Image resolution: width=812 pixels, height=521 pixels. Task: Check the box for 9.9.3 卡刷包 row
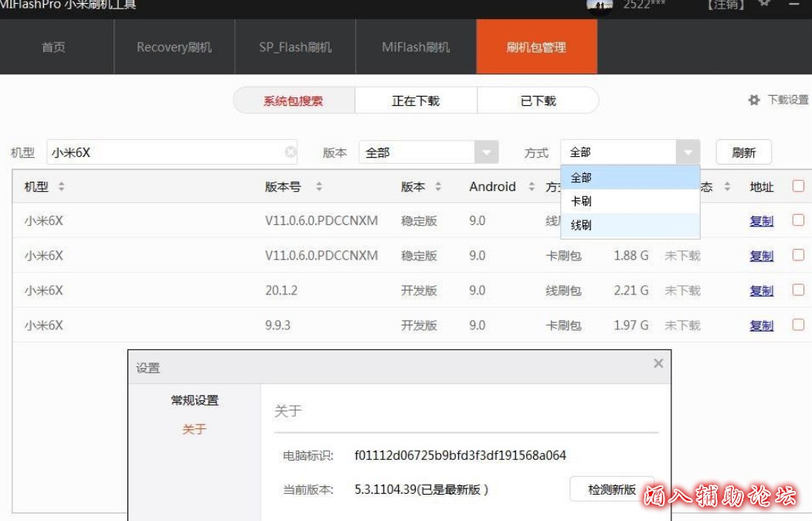(798, 325)
